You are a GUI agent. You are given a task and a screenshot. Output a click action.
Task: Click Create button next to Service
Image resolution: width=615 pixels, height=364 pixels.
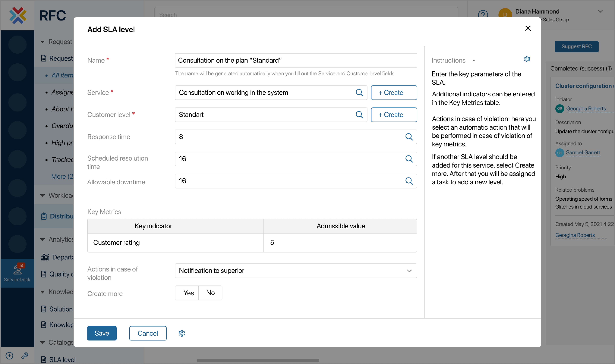point(394,93)
